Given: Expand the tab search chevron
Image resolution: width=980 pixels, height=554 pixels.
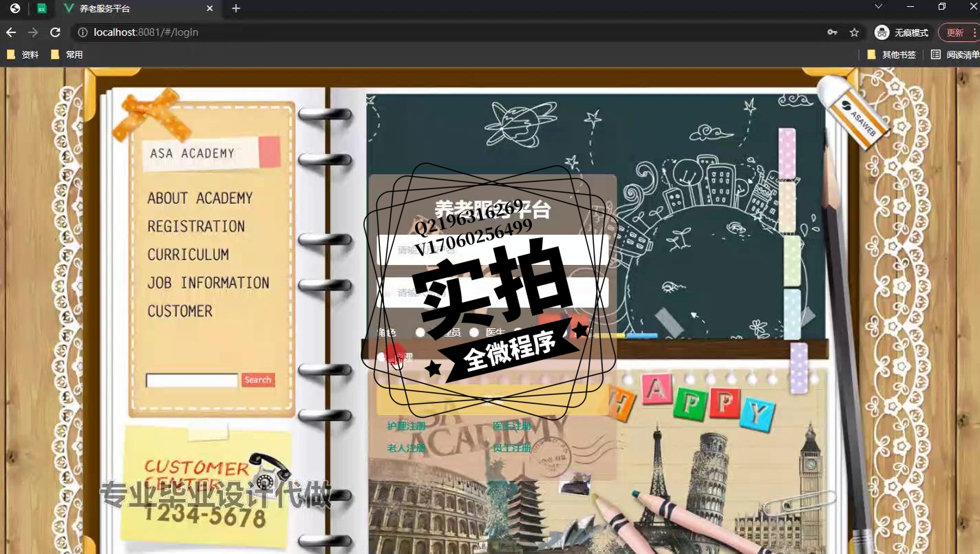Looking at the screenshot, I should click(x=878, y=6).
